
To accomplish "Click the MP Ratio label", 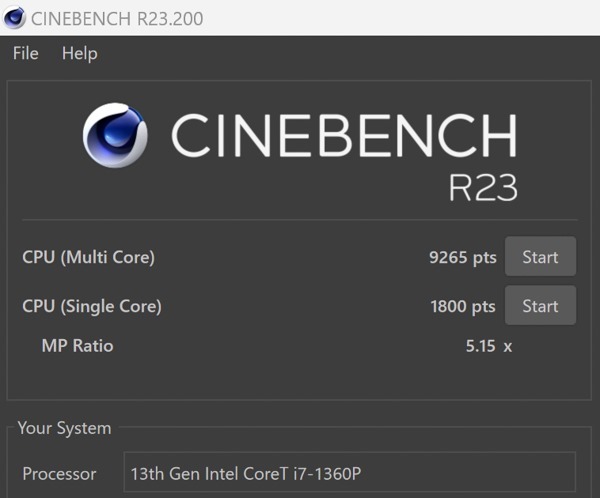I will [77, 346].
